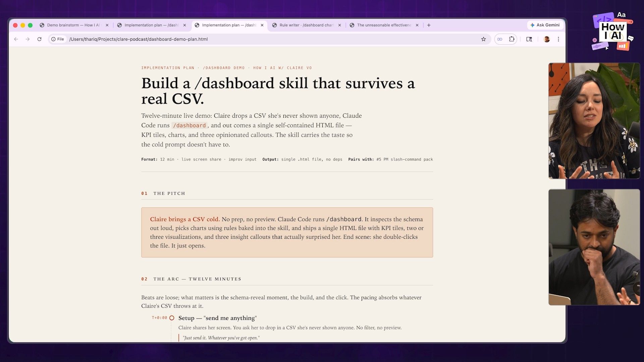Image resolution: width=644 pixels, height=362 pixels.
Task: Switch to the Rule writer tab
Action: [x=306, y=25]
